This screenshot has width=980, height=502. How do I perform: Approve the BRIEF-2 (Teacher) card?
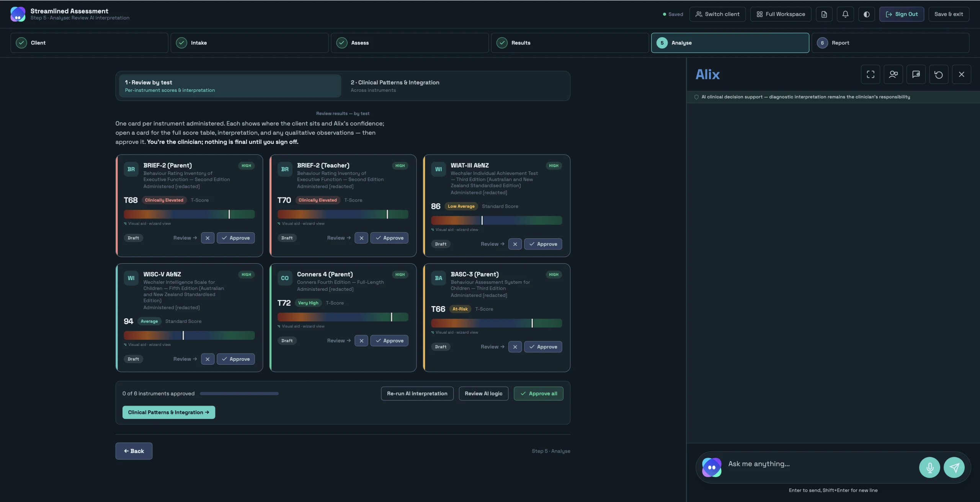(x=389, y=238)
